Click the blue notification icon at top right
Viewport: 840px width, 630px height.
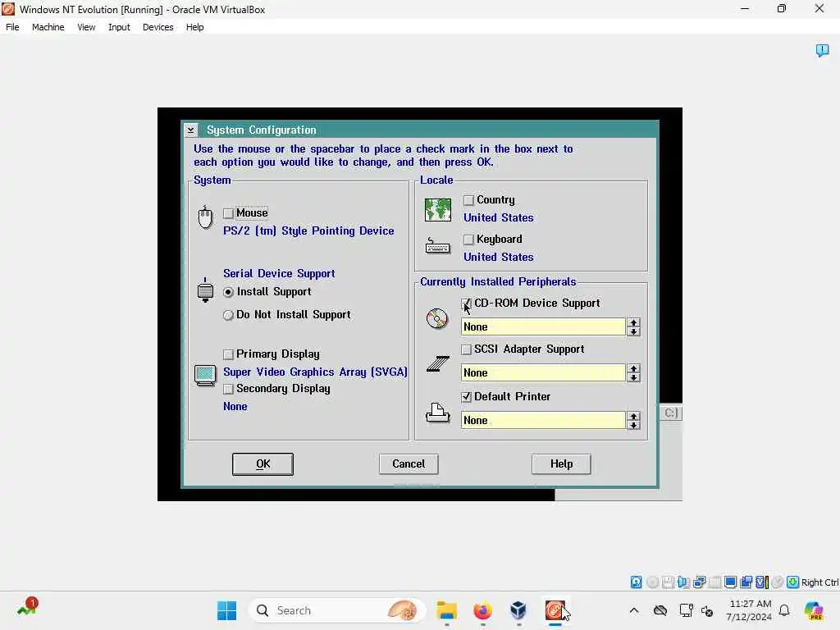coord(822,50)
